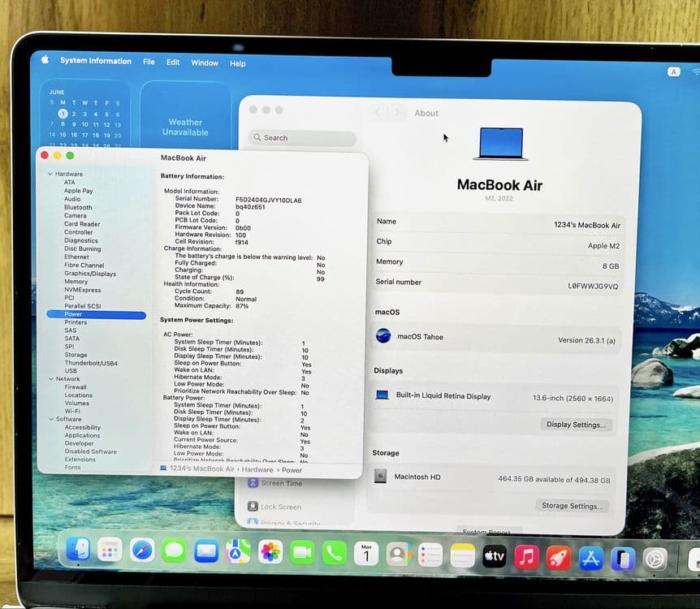Open Messages in the Dock
This screenshot has width=700, height=609.
[174, 551]
